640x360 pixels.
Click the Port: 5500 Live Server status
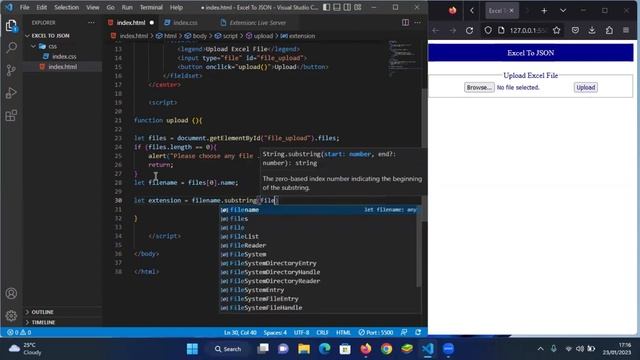click(376, 332)
